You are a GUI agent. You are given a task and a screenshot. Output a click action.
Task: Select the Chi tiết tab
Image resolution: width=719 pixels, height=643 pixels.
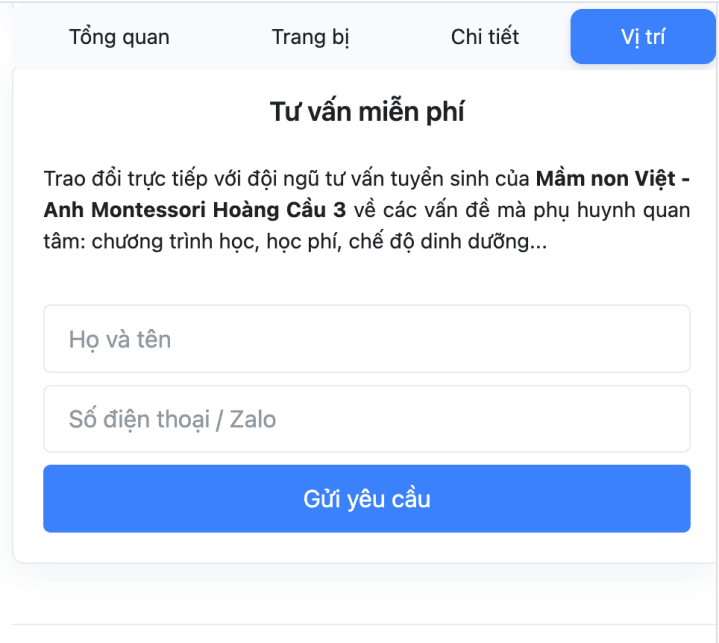pos(485,37)
